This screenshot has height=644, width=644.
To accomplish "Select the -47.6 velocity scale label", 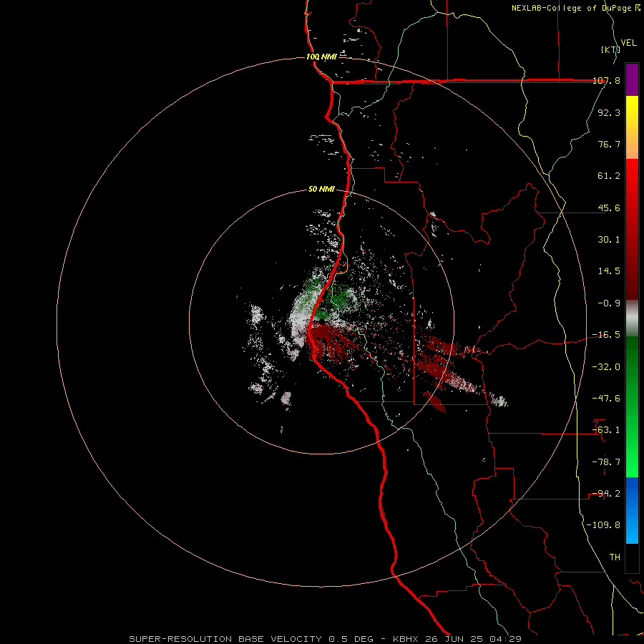I will [x=606, y=399].
